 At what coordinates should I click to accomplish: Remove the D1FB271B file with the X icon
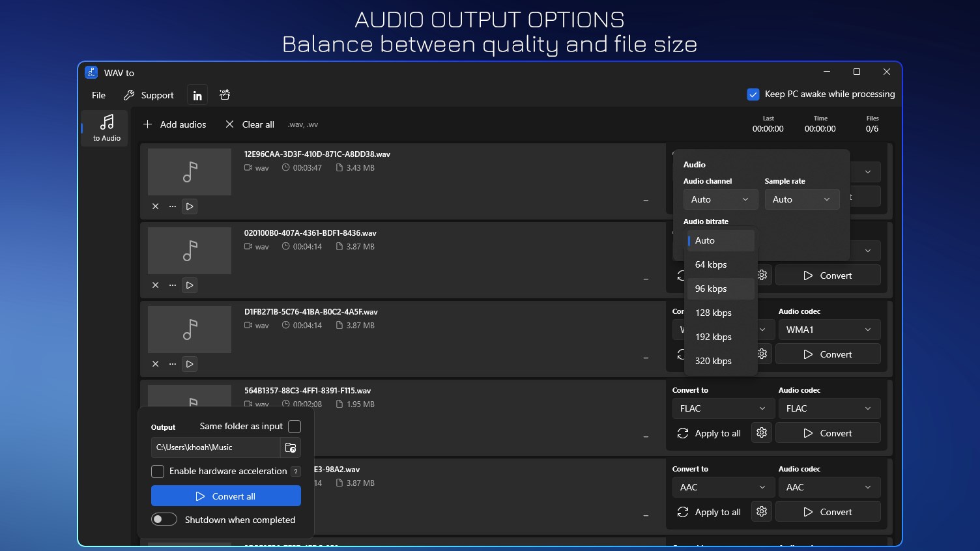click(155, 363)
